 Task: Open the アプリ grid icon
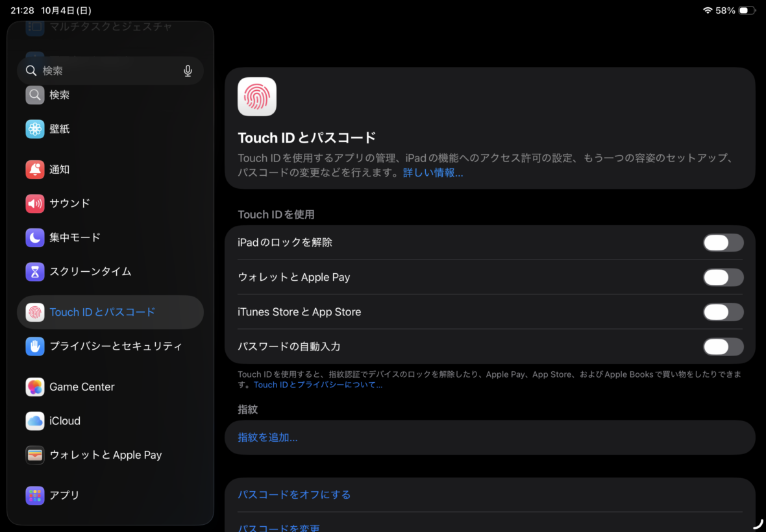pyautogui.click(x=34, y=496)
